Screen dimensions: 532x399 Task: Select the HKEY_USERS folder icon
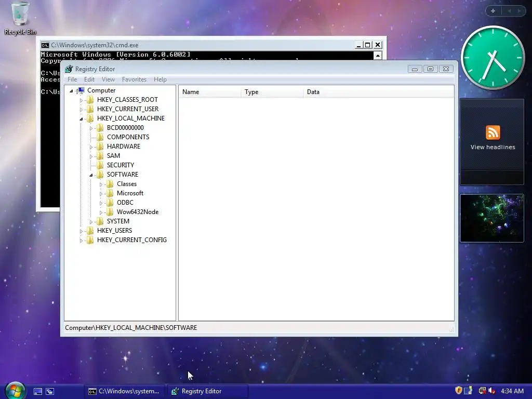click(x=90, y=230)
